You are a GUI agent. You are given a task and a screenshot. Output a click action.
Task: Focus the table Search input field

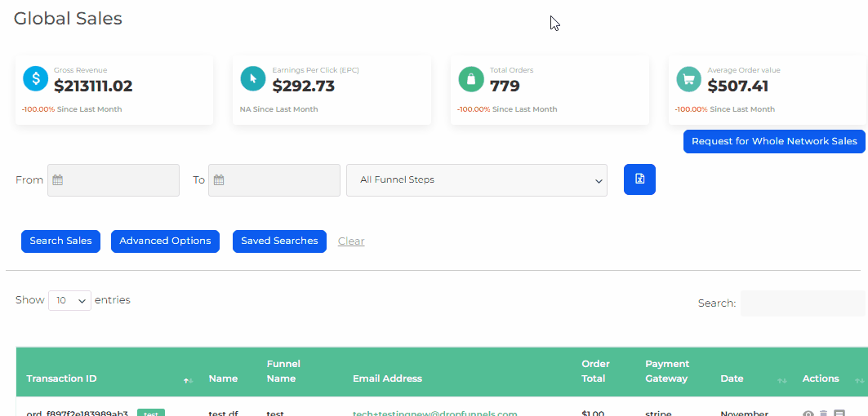tap(802, 303)
